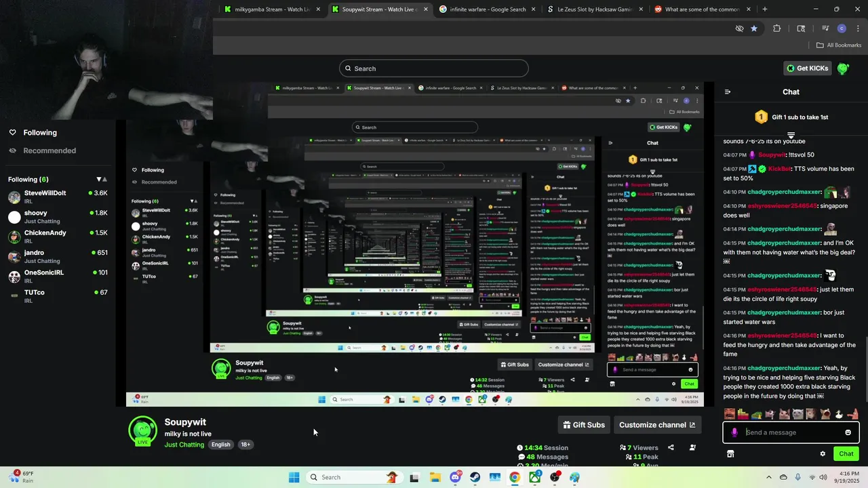Open the All Bookmarks folder
868x488 pixels.
839,45
